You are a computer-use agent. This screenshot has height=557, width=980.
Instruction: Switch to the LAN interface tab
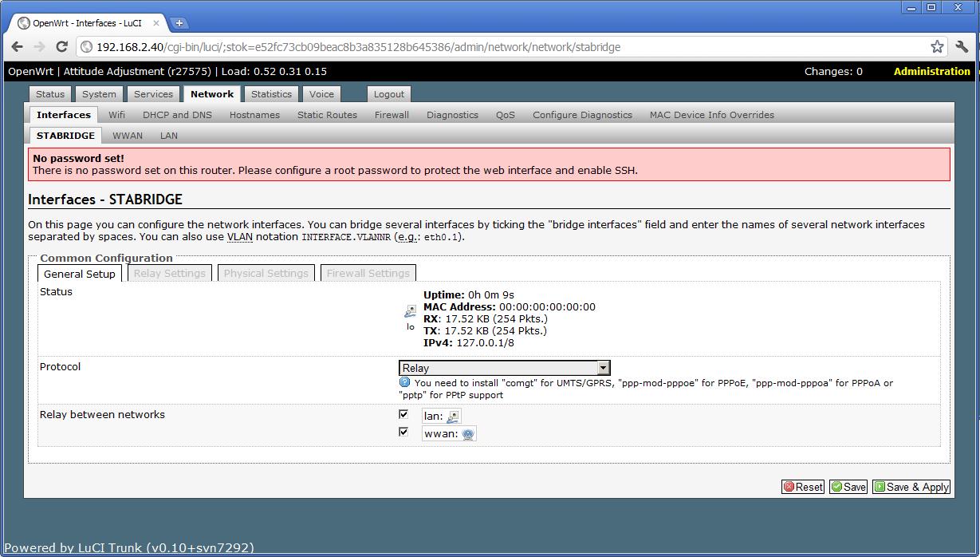[x=169, y=136]
